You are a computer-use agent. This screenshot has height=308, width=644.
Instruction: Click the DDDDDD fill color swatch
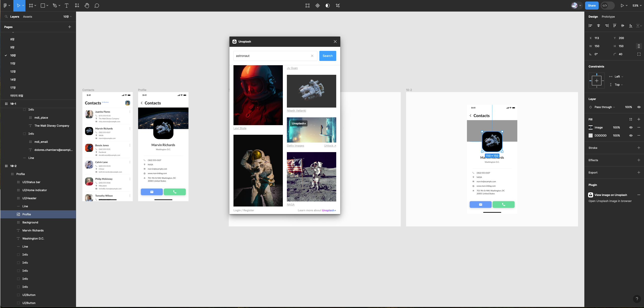point(591,135)
